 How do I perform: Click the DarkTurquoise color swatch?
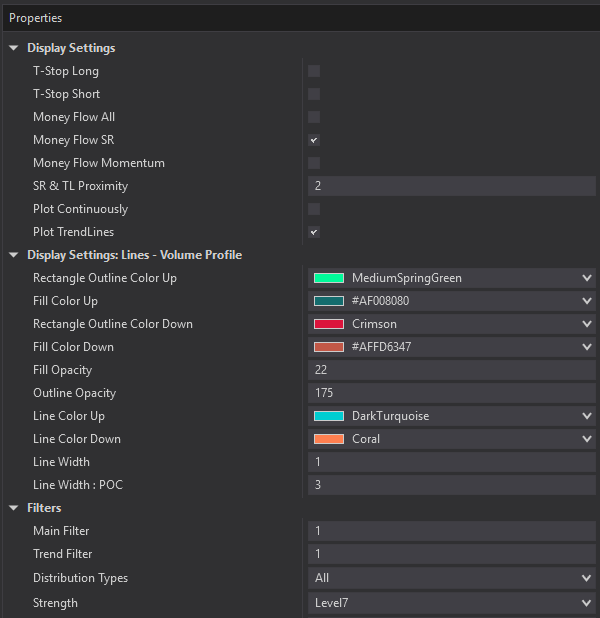coord(329,416)
